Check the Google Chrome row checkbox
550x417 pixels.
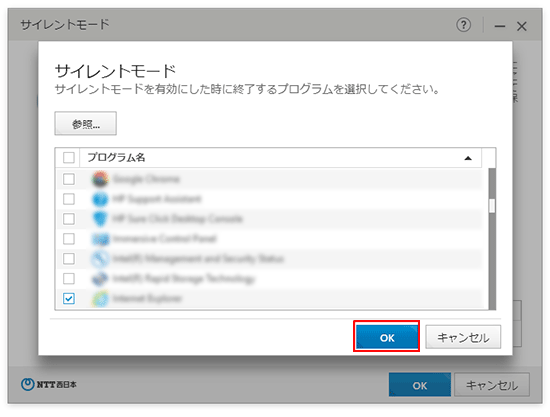[x=69, y=179]
